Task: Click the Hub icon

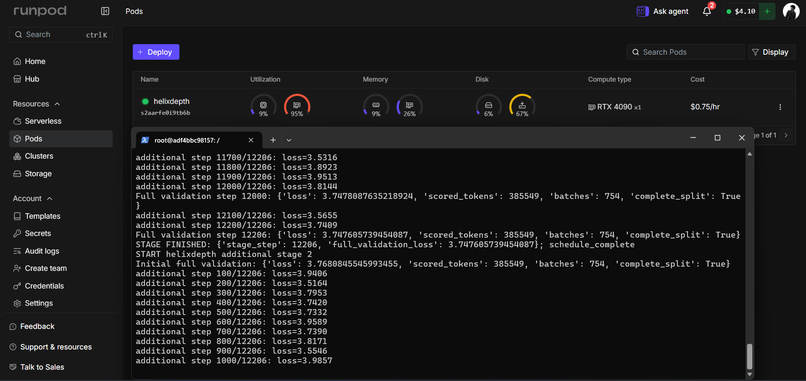Action: pos(17,79)
